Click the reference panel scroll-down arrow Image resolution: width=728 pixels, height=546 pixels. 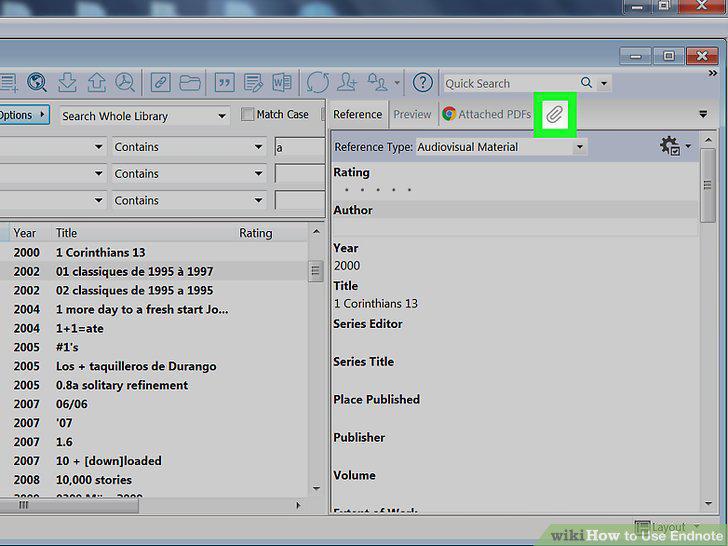coord(708,503)
